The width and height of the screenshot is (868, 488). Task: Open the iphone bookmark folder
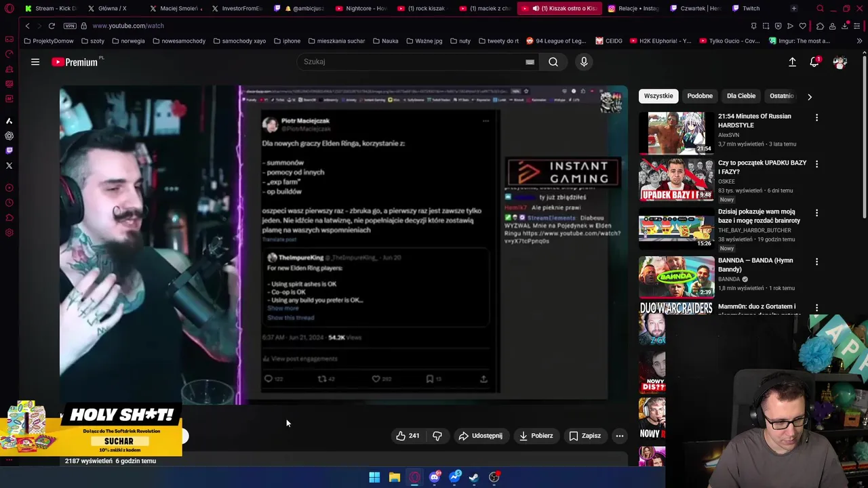288,41
